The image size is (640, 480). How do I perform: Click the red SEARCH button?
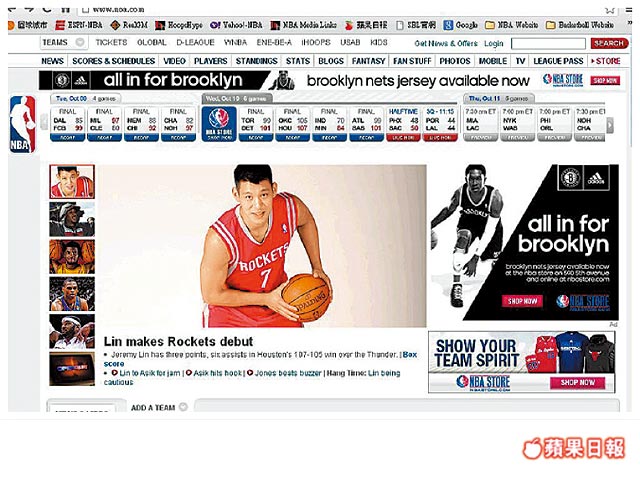[x=609, y=43]
